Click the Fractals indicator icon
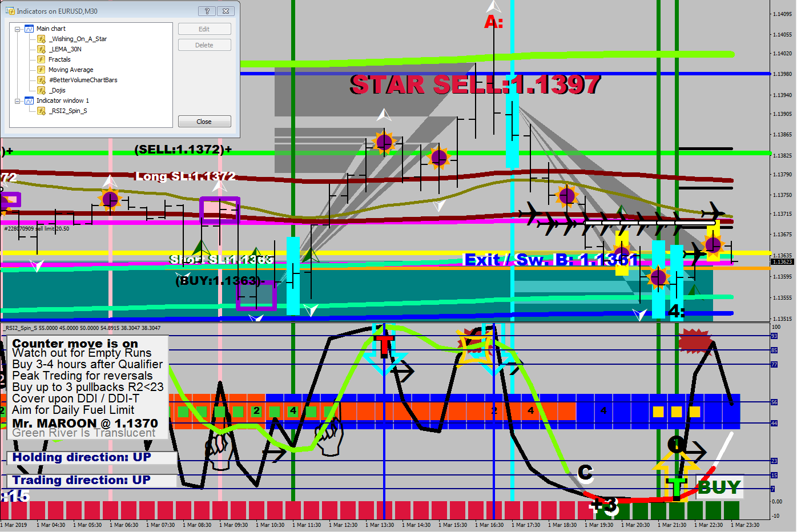Viewport: 797px width, 532px height. pos(41,59)
